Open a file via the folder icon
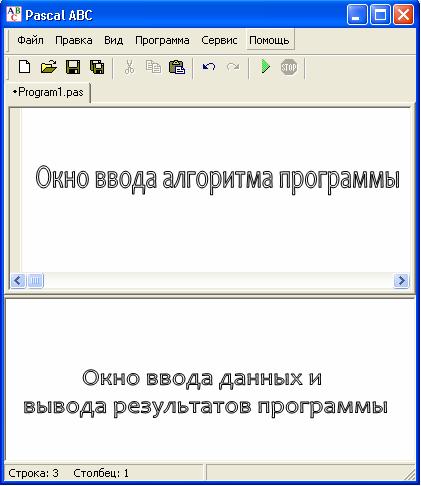The image size is (421, 486). coord(49,67)
